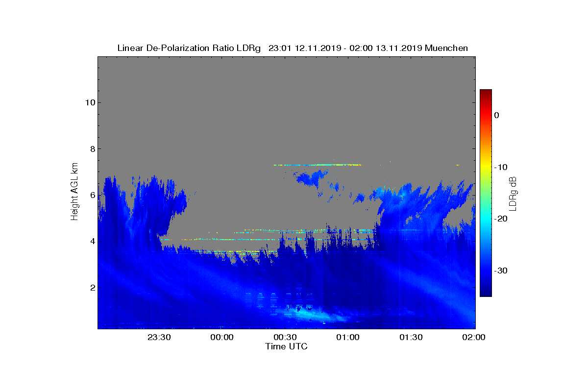This screenshot has width=588, height=392.
Task: Click the height tick label '2'
Action: [x=92, y=288]
